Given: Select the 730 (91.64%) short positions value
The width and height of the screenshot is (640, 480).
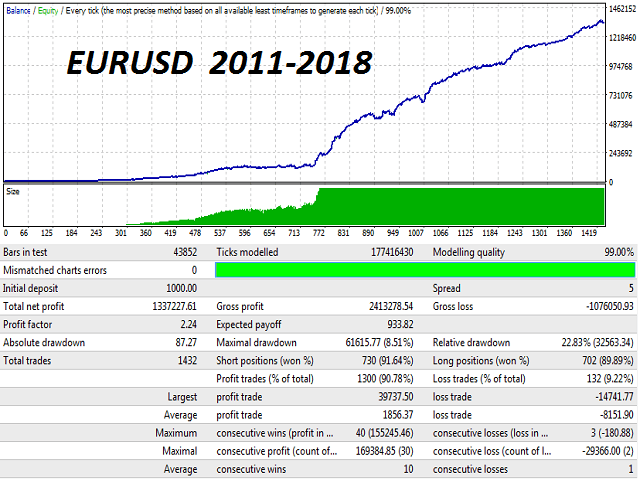Looking at the screenshot, I should click(x=388, y=361).
